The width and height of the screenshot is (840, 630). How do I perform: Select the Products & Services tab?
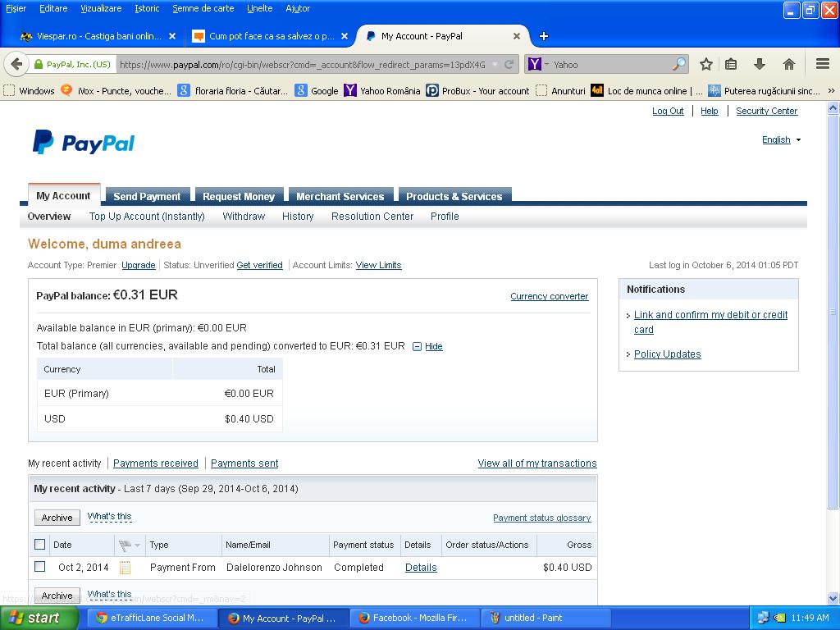454,196
